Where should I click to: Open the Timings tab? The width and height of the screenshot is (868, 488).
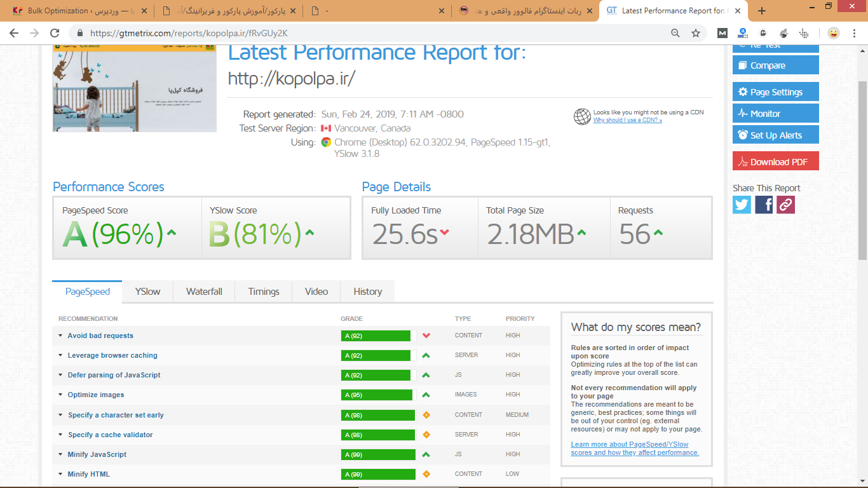click(264, 292)
